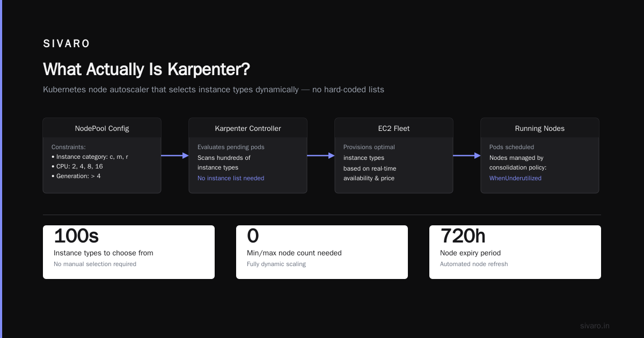This screenshot has width=644, height=338.
Task: Click the 'CPU: 2, 4, 8, 16' bullet
Action: click(77, 166)
